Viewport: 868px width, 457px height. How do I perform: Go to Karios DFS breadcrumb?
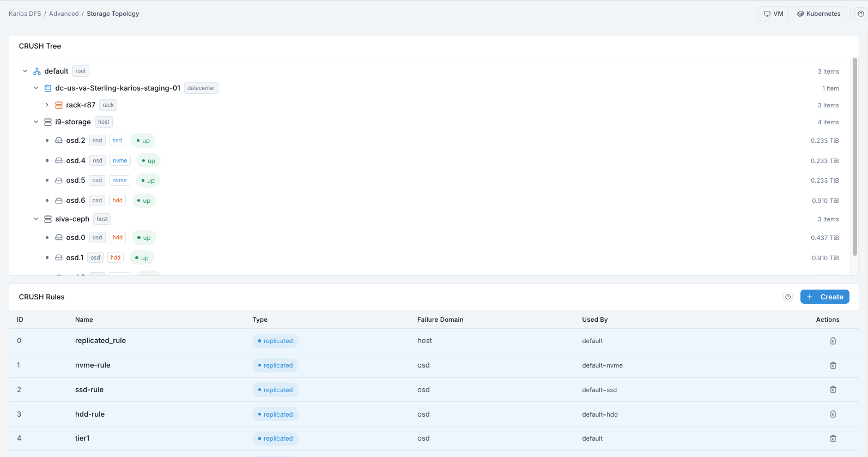pyautogui.click(x=25, y=14)
